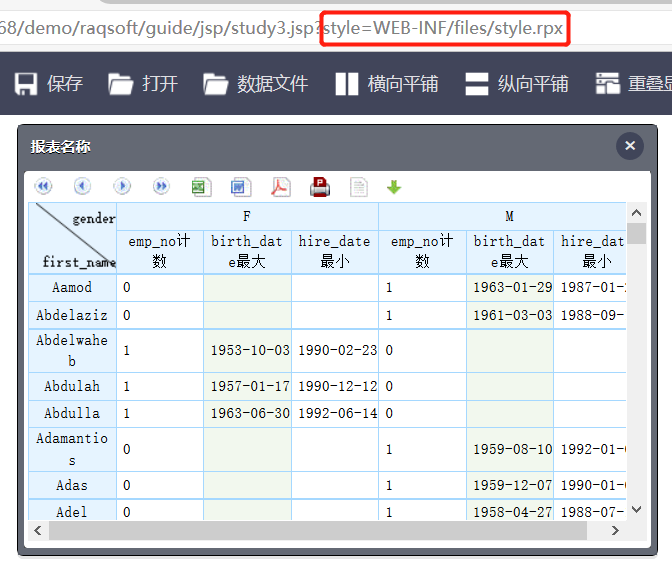Go to the first report page
672x567 pixels.
coord(43,186)
